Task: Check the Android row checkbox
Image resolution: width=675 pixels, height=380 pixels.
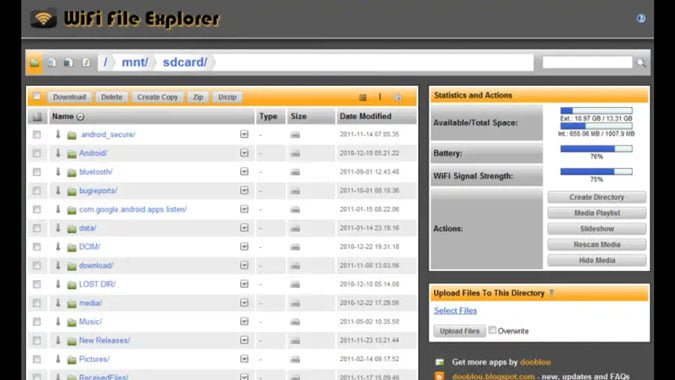Action: pos(37,153)
